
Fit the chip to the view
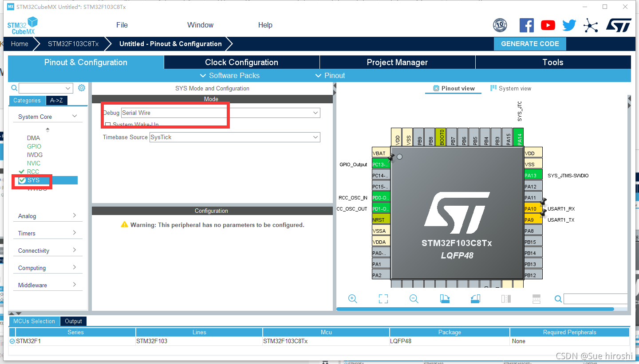[383, 299]
